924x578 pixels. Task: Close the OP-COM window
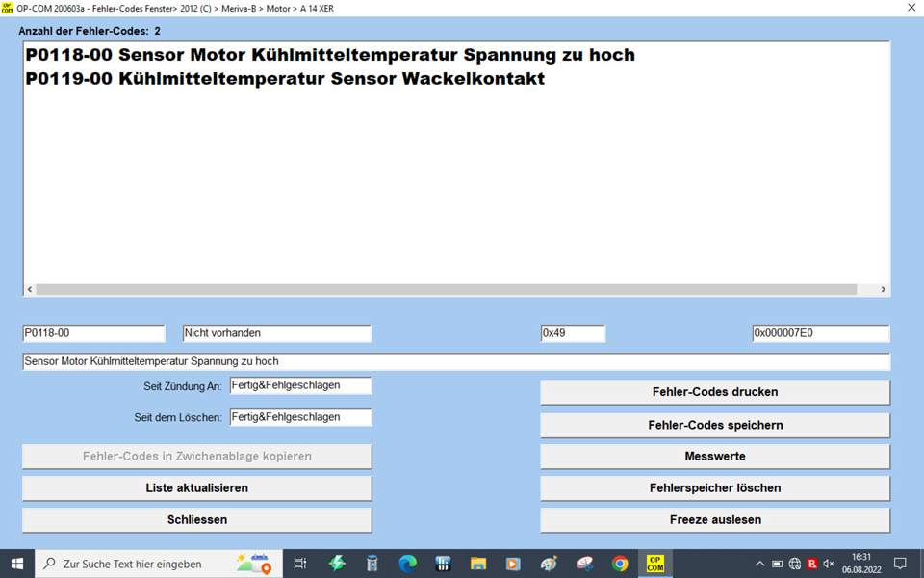pyautogui.click(x=911, y=9)
